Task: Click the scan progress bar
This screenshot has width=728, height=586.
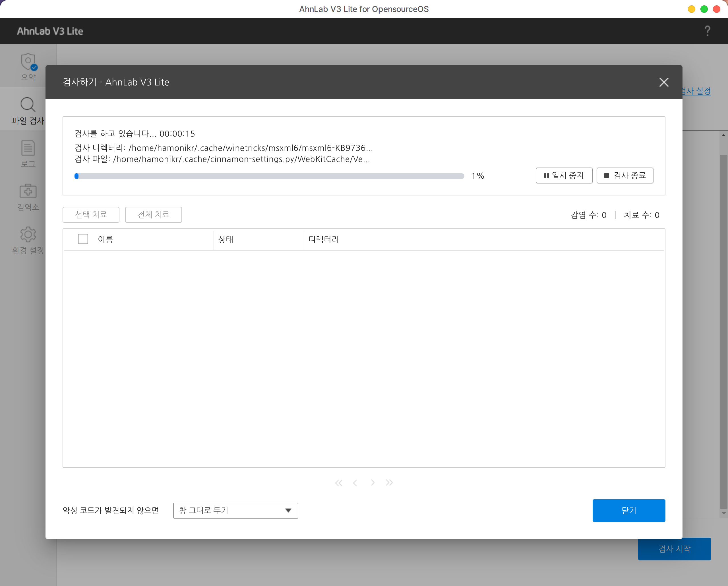Action: pyautogui.click(x=269, y=176)
